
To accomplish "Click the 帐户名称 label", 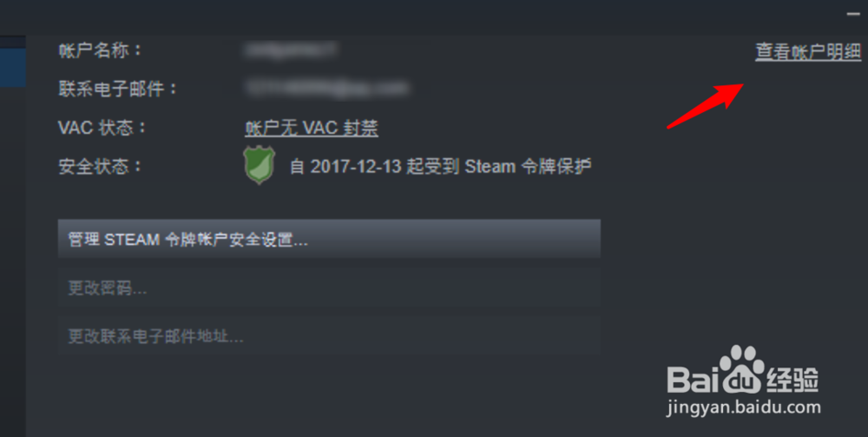I will [x=100, y=50].
